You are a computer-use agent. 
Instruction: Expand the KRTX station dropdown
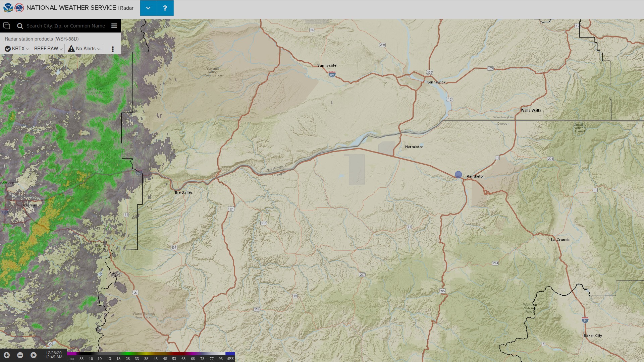[x=28, y=49]
